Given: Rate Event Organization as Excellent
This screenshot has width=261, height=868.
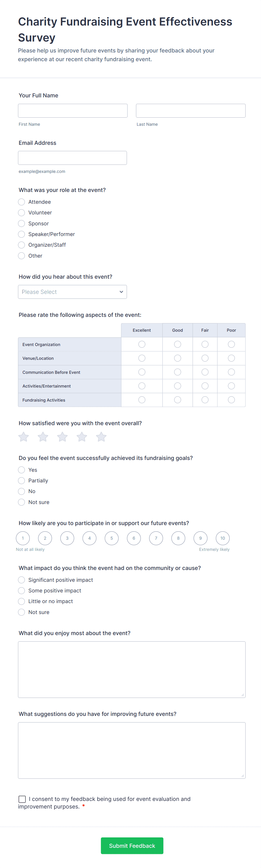Looking at the screenshot, I should tap(142, 344).
